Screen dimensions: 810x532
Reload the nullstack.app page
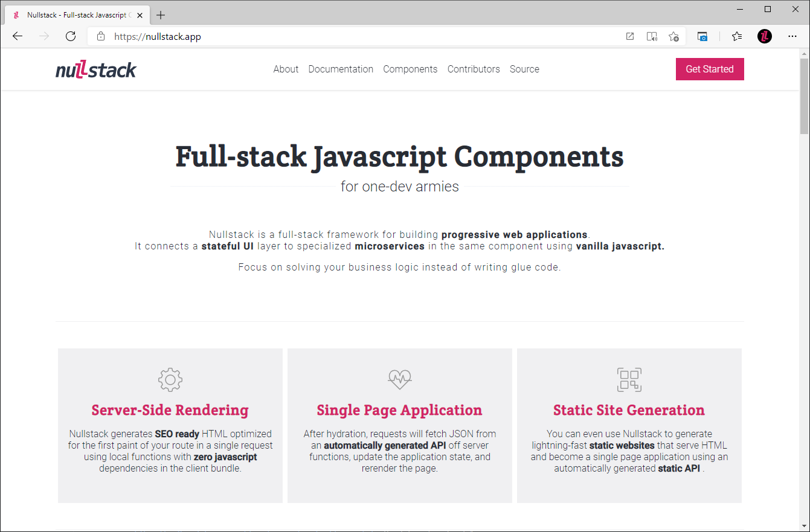[71, 36]
